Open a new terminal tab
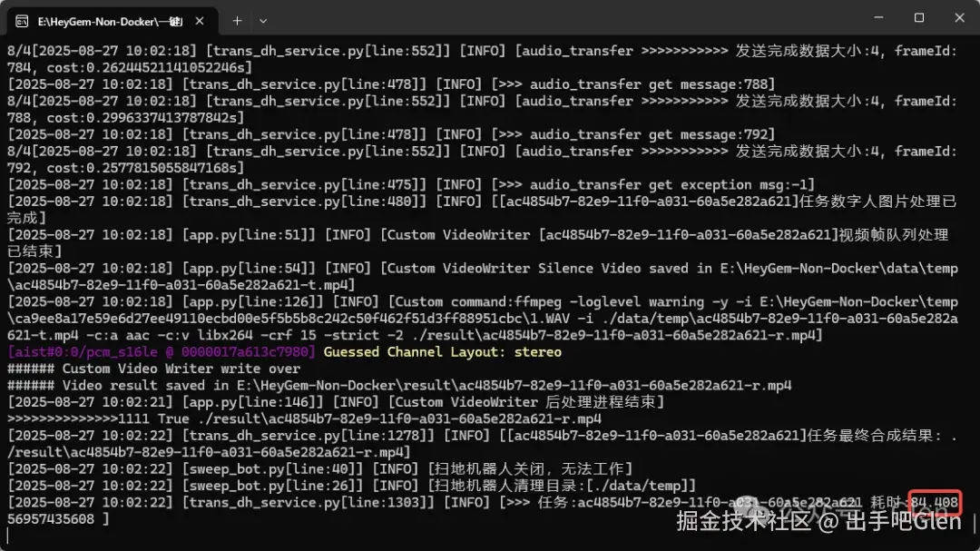This screenshot has width=980, height=551. pos(237,21)
